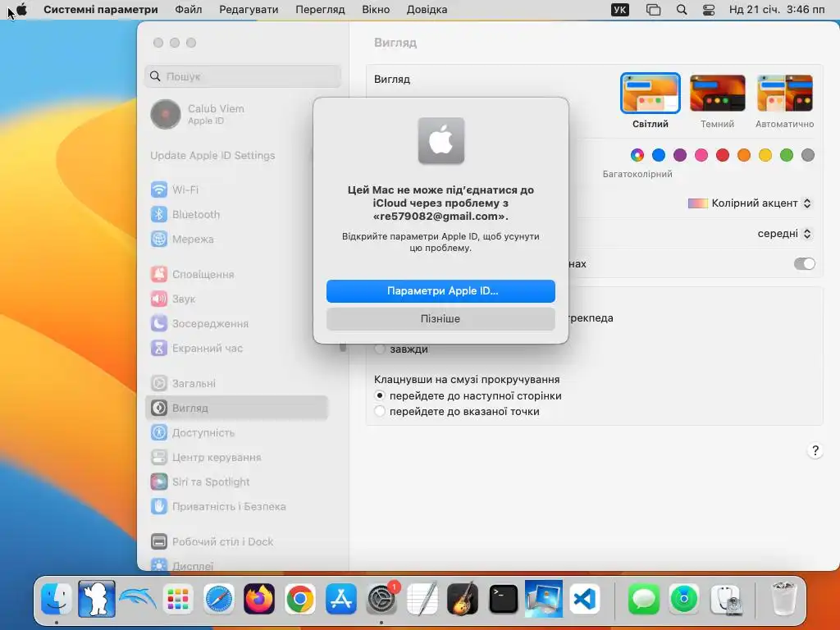The image size is (840, 630).
Task: Choose the blue accent color
Action: coord(659,155)
